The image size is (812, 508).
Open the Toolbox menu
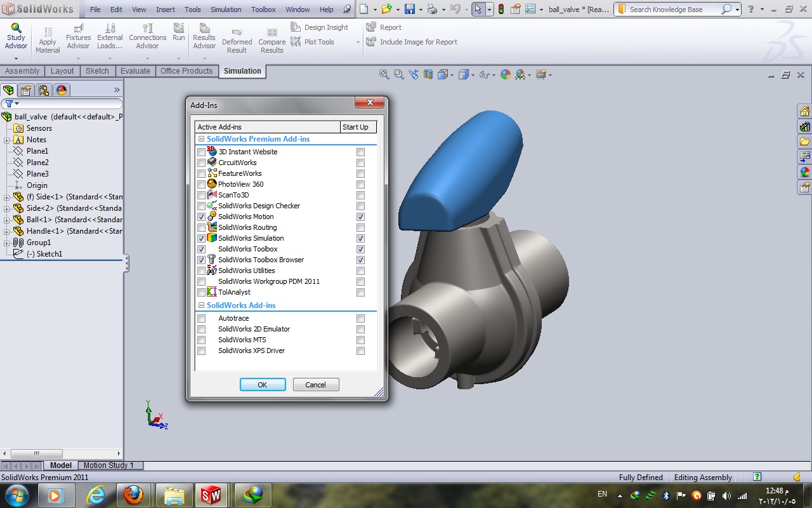(263, 10)
